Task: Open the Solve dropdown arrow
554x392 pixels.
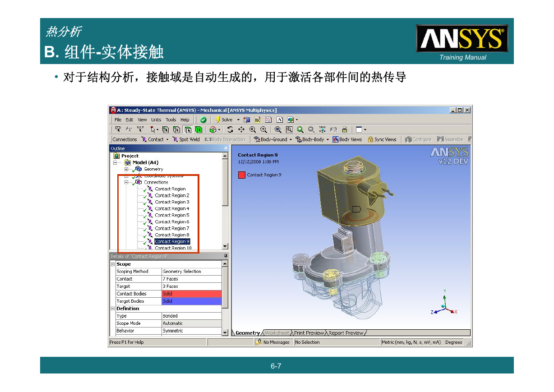Action: pos(238,120)
